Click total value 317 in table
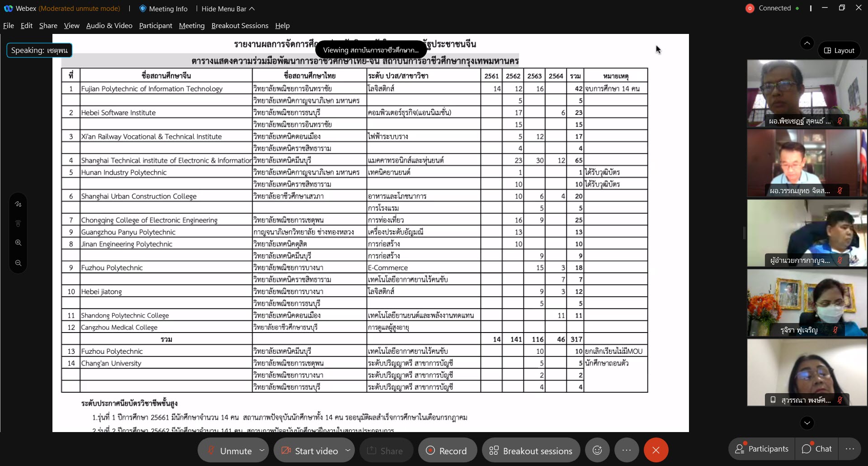Screen dimensions: 868x466 coord(576,339)
